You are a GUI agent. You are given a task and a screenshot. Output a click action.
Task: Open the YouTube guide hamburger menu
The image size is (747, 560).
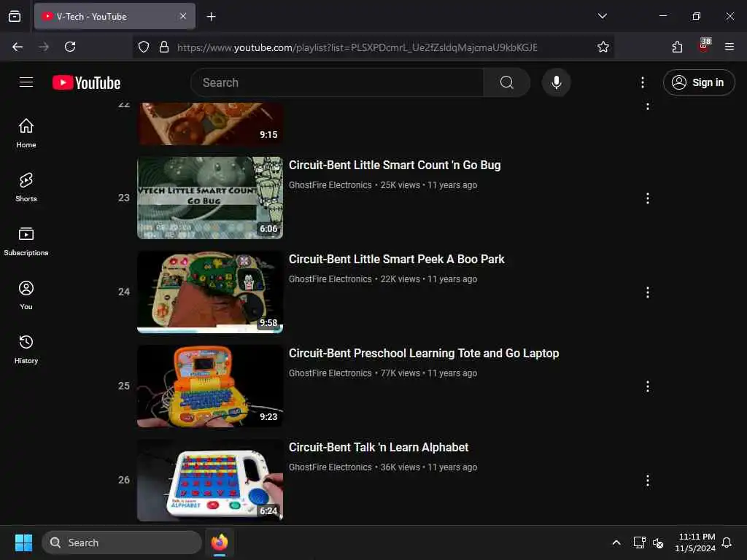point(26,82)
